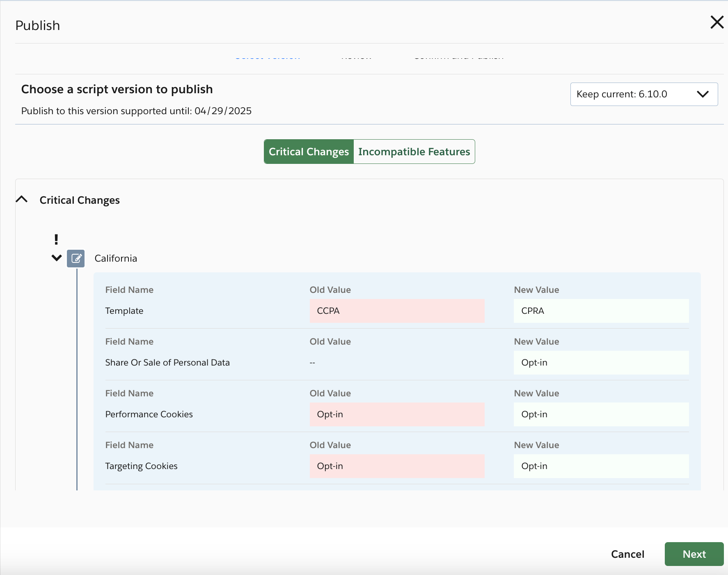Switch to the Incompatible Features tab

pyautogui.click(x=414, y=152)
